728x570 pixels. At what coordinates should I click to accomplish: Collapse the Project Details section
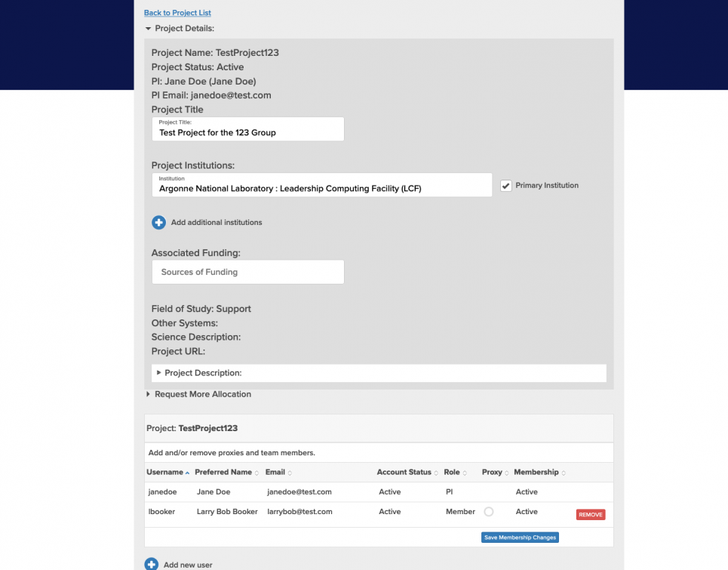[x=149, y=29]
